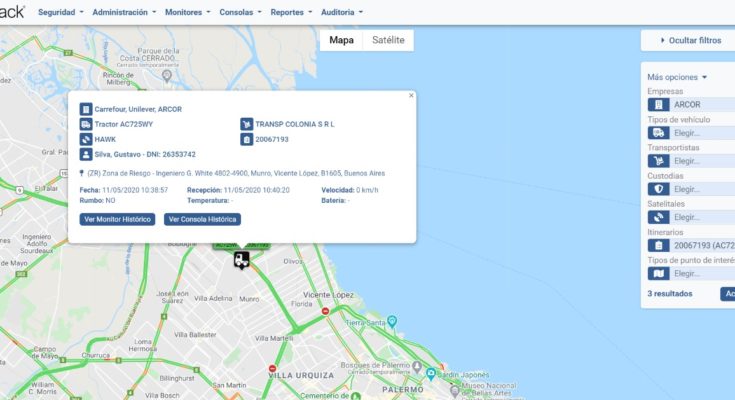Click the Silva, Gustavo DNI text
This screenshot has height=400, width=735.
[x=145, y=154]
